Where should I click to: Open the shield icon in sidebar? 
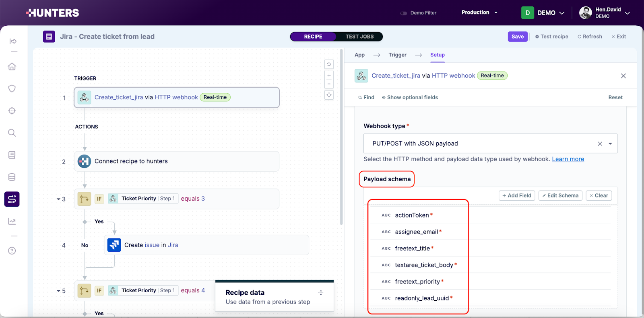pyautogui.click(x=12, y=88)
